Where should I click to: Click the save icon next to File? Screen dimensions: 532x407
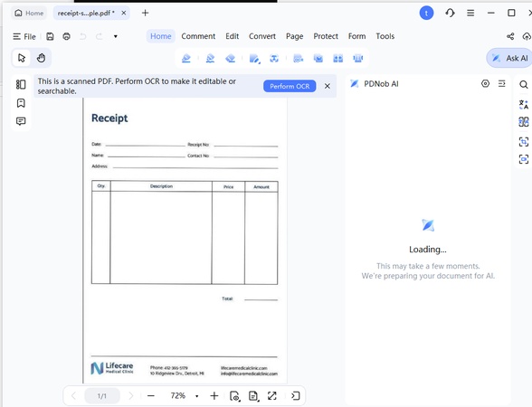pos(50,36)
